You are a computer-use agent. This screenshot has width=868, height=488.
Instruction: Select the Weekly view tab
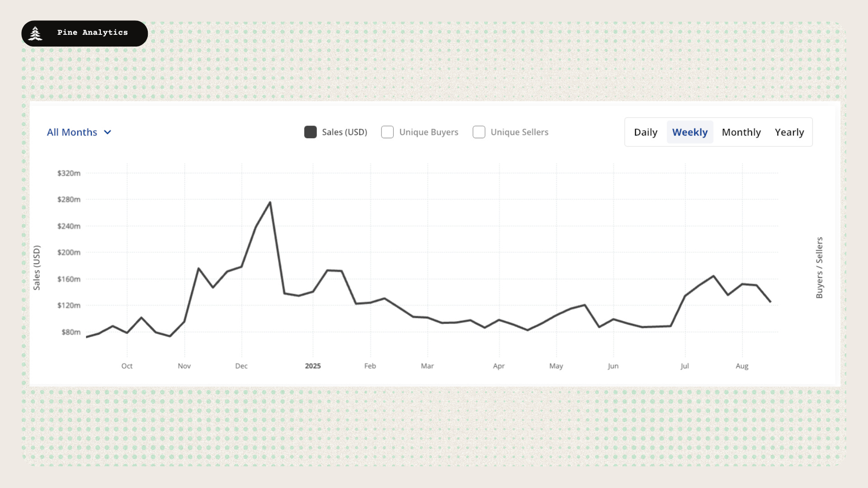click(690, 132)
